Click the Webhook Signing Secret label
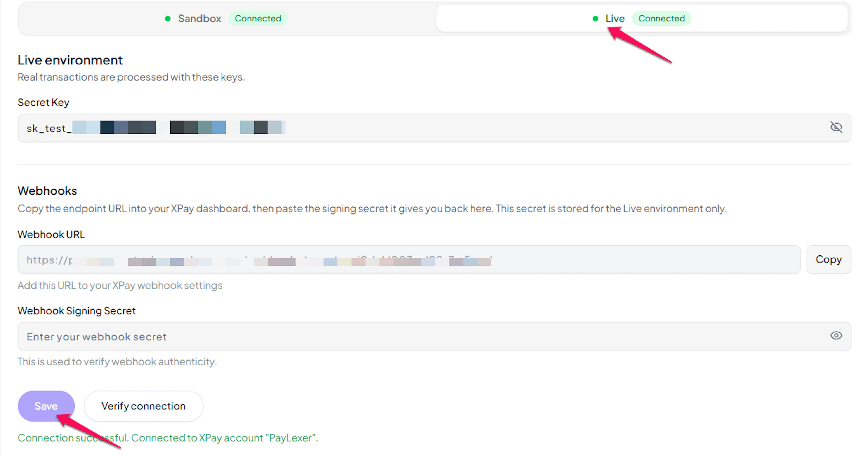The image size is (868, 456). pos(76,310)
